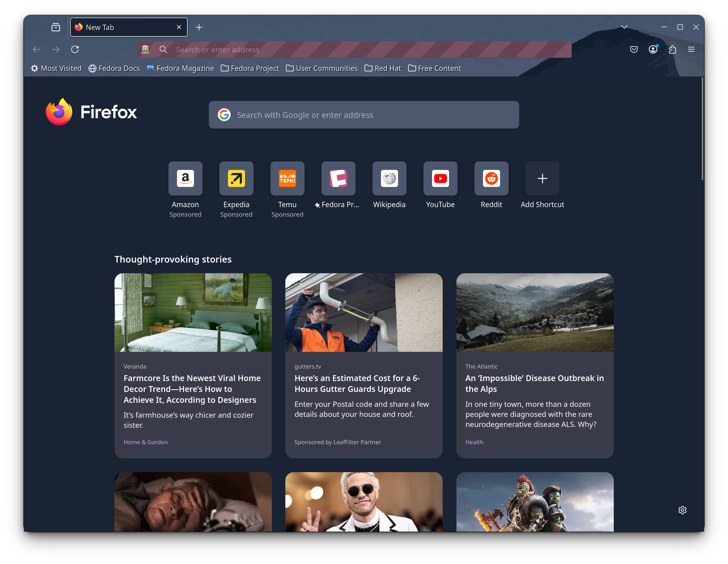Click the Health topic link

474,442
